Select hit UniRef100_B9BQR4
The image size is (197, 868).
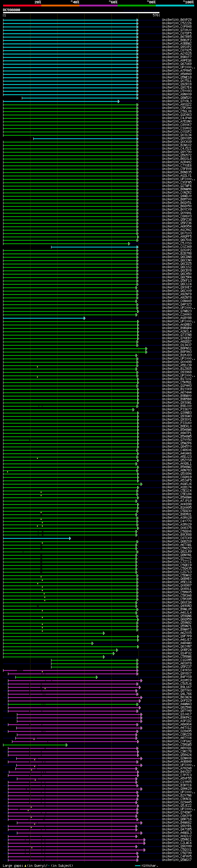[x=177, y=328]
